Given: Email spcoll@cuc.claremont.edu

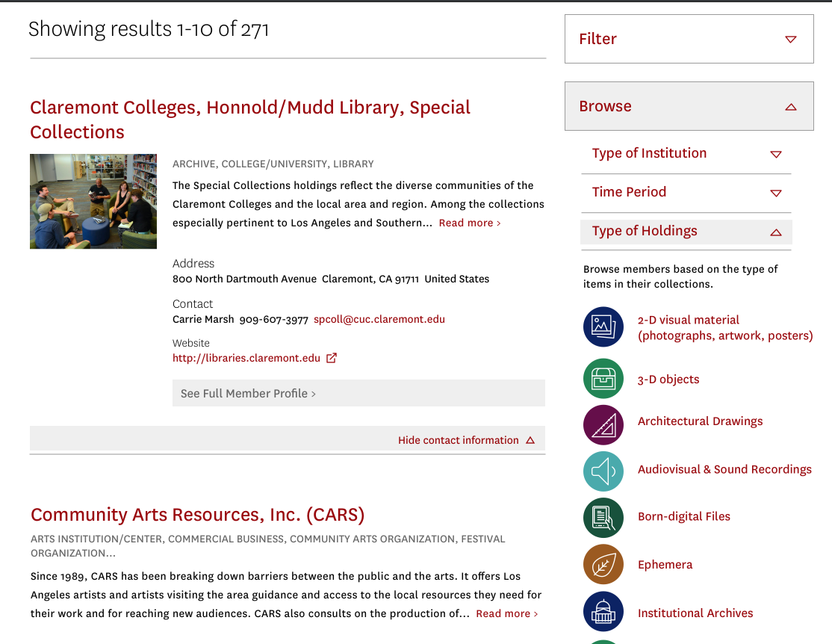Looking at the screenshot, I should pos(379,319).
